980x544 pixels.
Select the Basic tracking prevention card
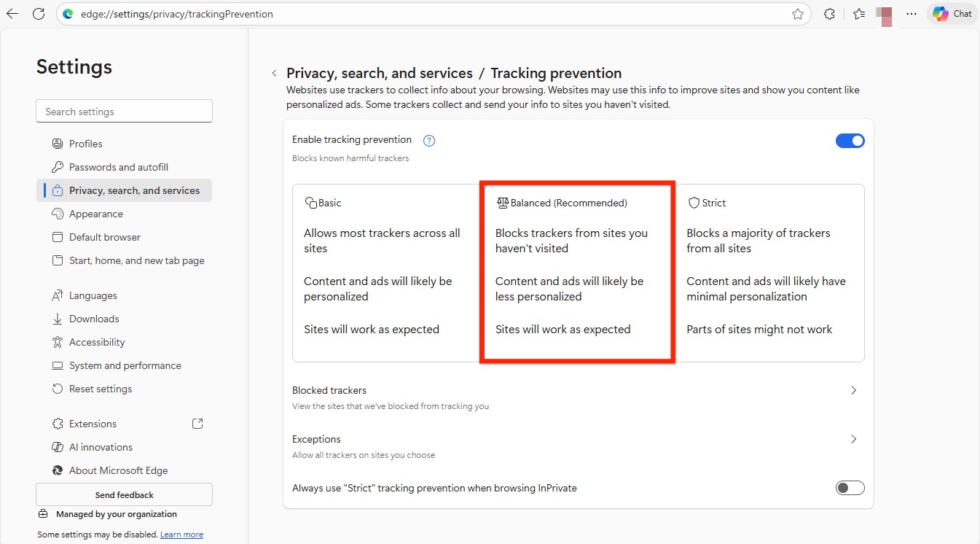[386, 273]
